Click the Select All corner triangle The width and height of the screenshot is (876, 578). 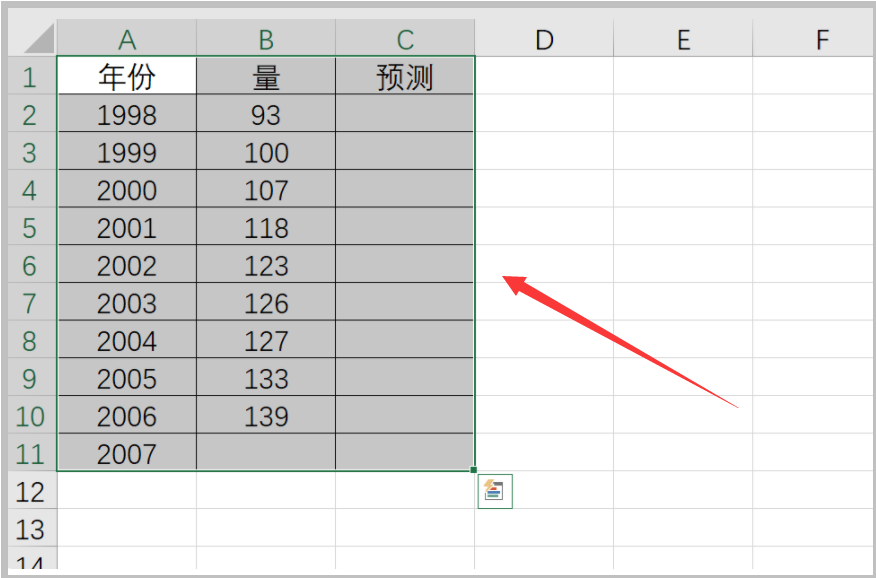pyautogui.click(x=39, y=38)
